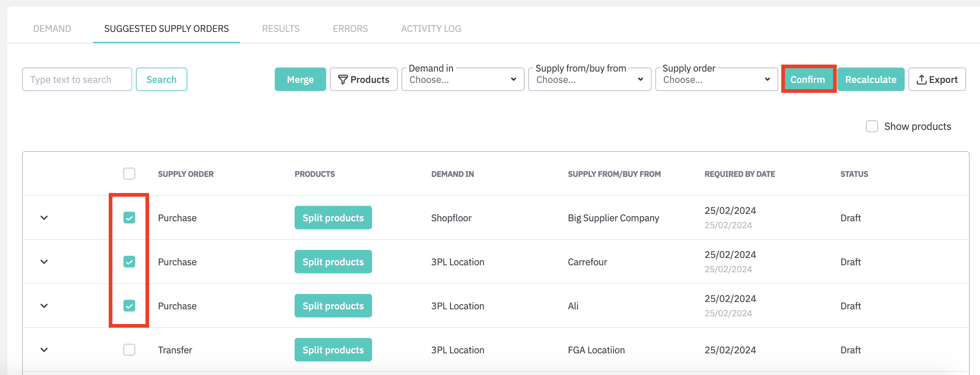
Task: Click Split products for the Ali order
Action: point(333,306)
